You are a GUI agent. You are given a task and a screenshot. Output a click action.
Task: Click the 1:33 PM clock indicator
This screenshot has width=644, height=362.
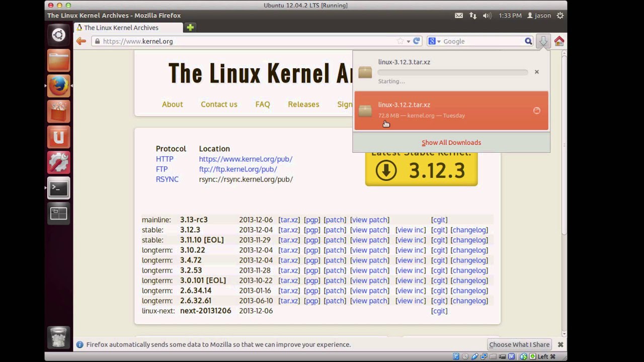pos(510,16)
